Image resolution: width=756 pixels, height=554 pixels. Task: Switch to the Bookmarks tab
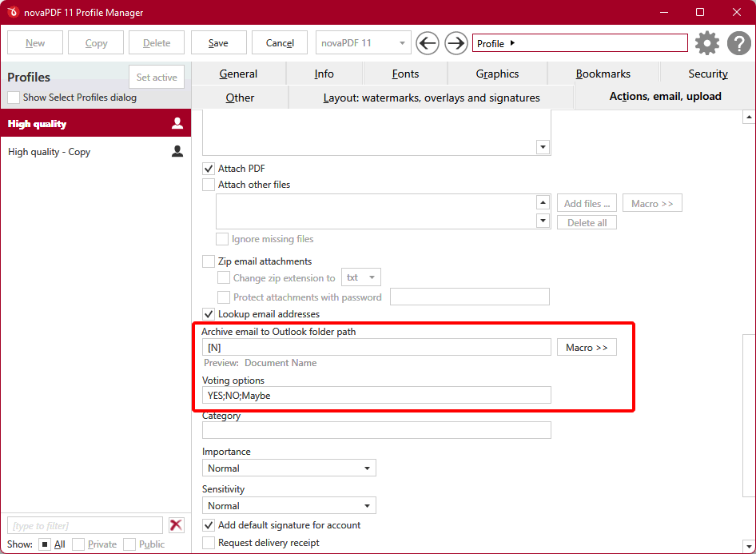pos(603,74)
